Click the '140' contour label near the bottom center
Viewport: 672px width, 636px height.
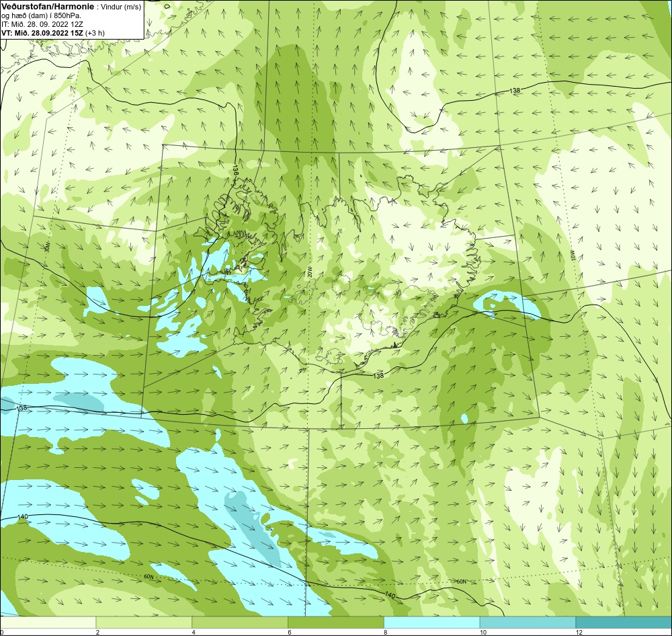tap(390, 595)
